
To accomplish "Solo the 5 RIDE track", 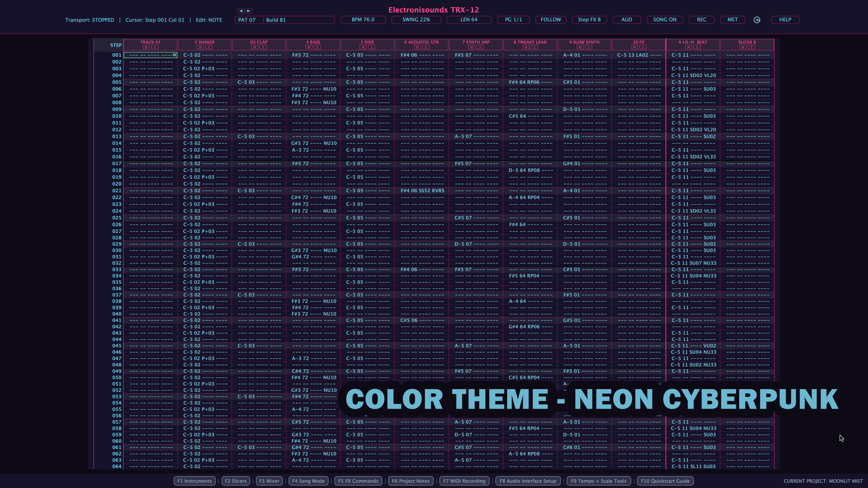I will point(372,47).
